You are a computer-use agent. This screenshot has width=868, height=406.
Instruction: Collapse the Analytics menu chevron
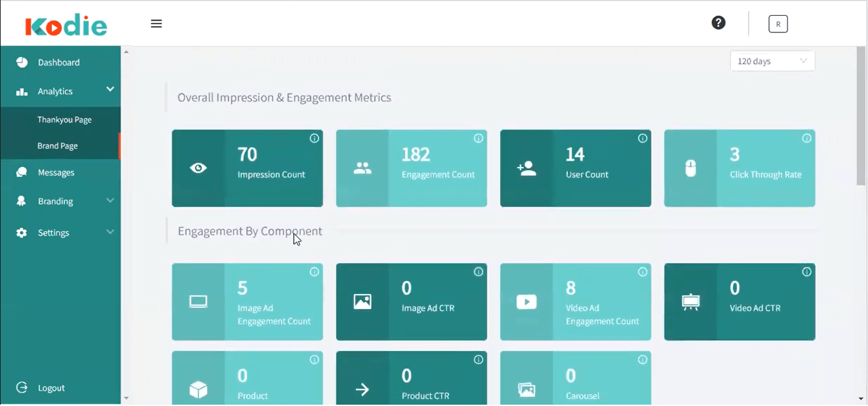click(110, 89)
